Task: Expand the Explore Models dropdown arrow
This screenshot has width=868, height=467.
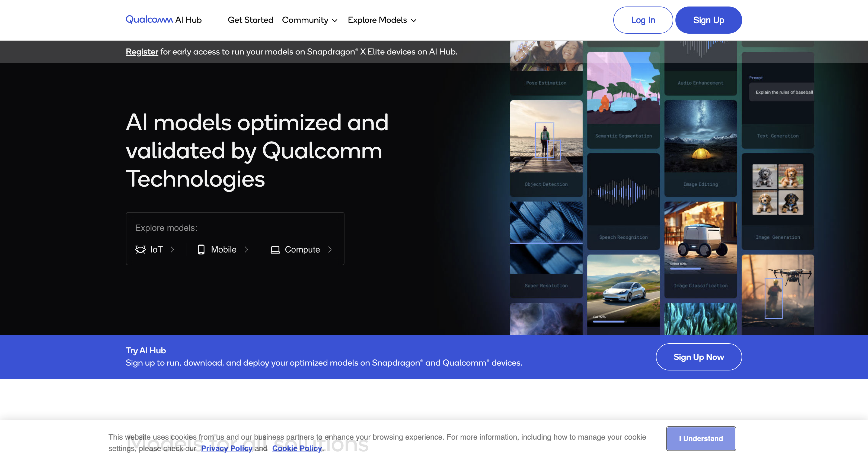Action: 414,21
